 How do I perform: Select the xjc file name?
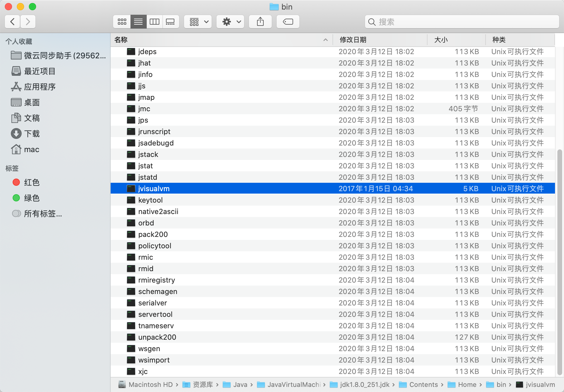[x=143, y=372]
